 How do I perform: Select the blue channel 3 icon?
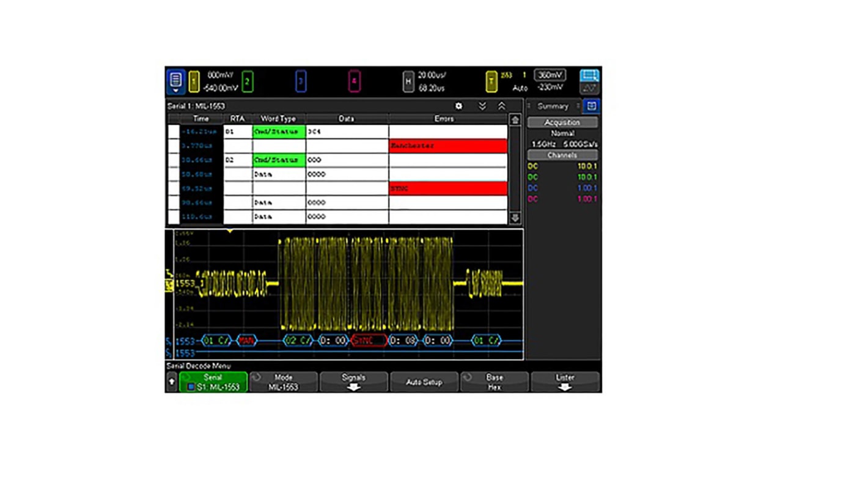(x=300, y=81)
